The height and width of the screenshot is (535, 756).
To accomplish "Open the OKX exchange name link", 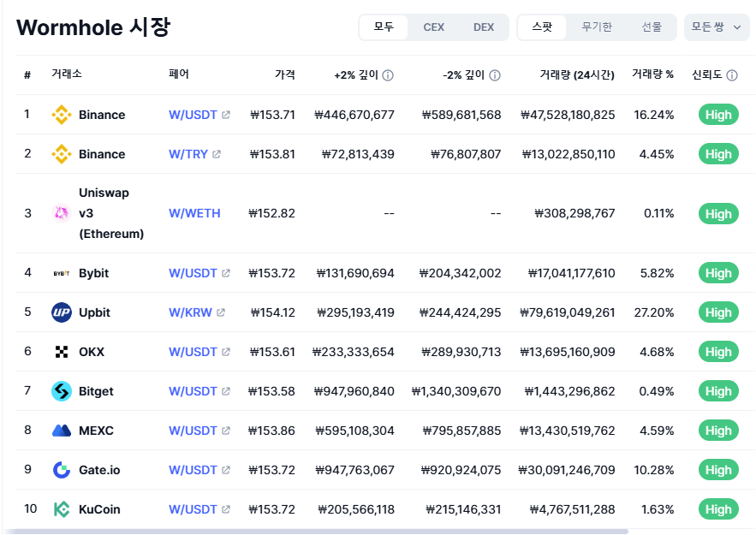I will click(92, 352).
